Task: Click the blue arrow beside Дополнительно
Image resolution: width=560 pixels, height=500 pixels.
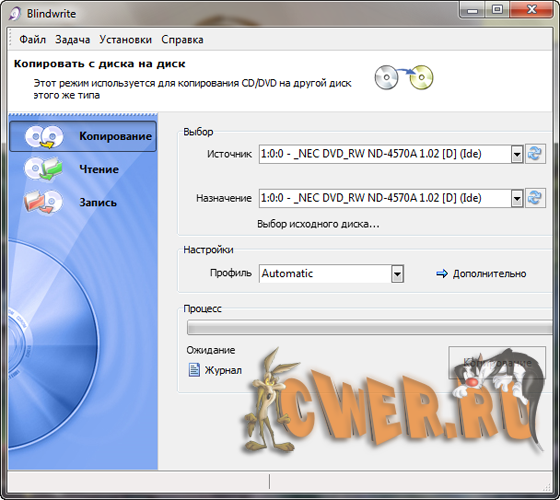Action: [x=442, y=274]
